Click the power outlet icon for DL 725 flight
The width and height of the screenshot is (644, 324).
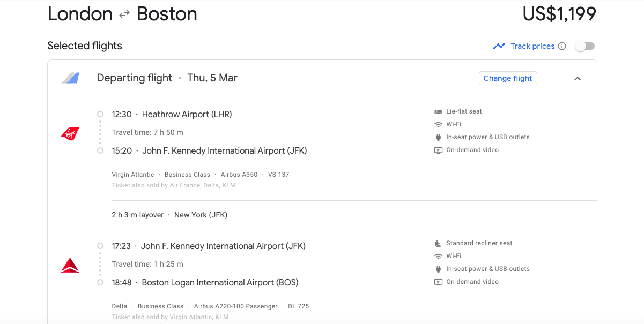point(438,269)
